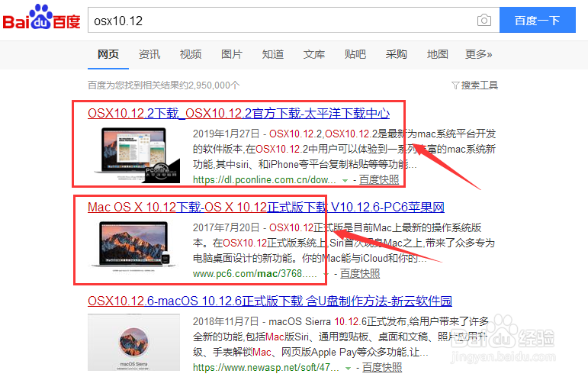Click the text 2017年7月20日
This screenshot has height=377, width=588.
click(227, 227)
